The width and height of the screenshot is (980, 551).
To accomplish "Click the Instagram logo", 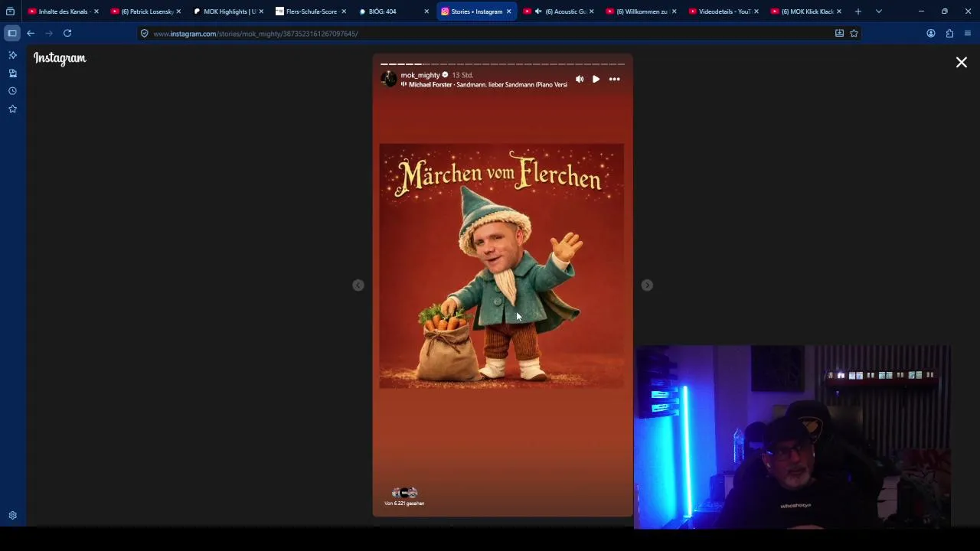I will [60, 58].
